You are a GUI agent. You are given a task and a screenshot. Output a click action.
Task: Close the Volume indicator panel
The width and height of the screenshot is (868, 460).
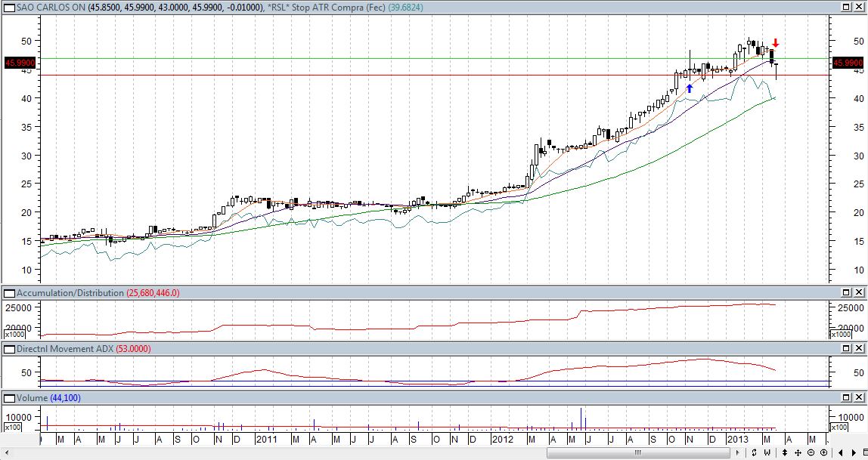(860, 397)
